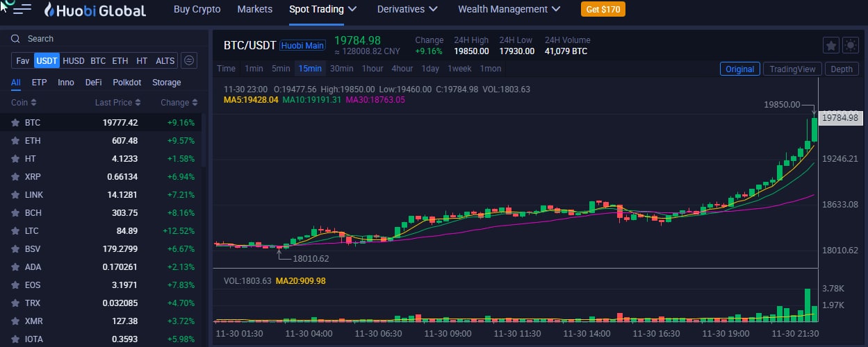Set chart interval to 1week
This screenshot has height=347, width=868.
point(459,69)
